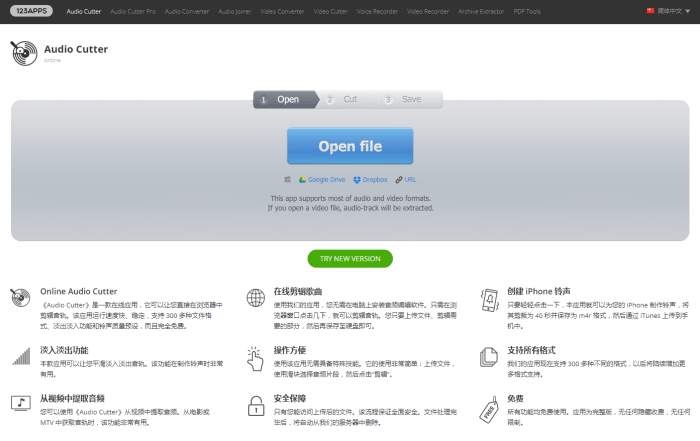Click the padlock security icon
The image size is (700, 441).
tap(256, 406)
